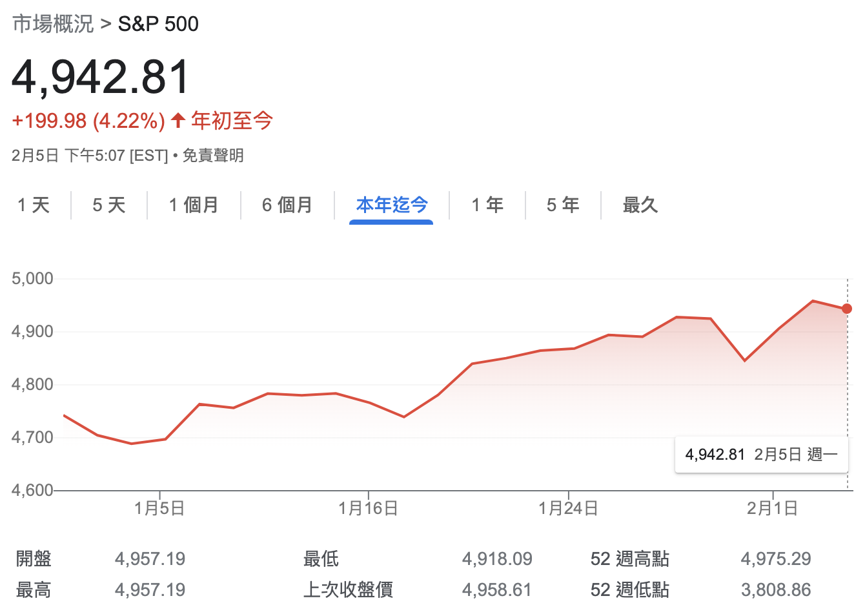865x616 pixels.
Task: Click the 上次收盤價 value 4,958.61
Action: (497, 590)
